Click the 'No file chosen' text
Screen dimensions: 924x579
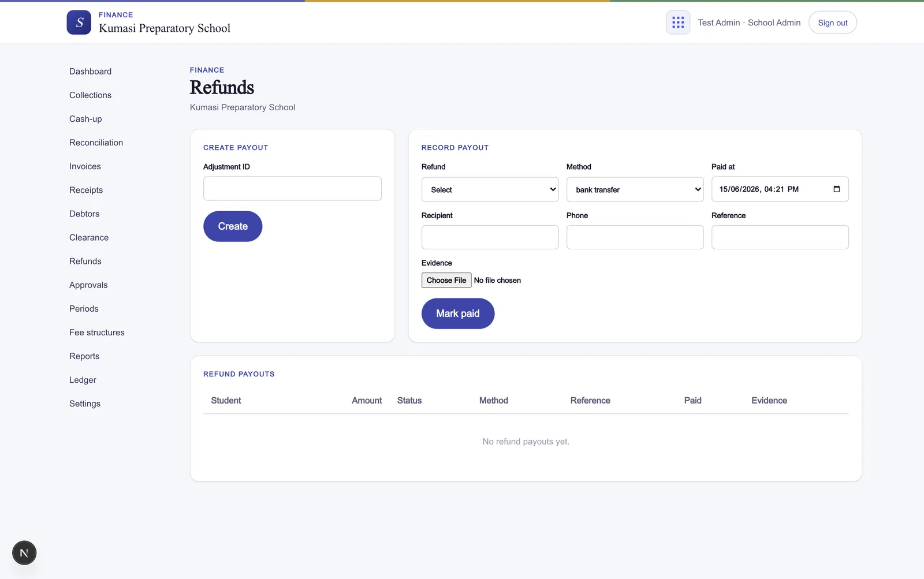[497, 281]
